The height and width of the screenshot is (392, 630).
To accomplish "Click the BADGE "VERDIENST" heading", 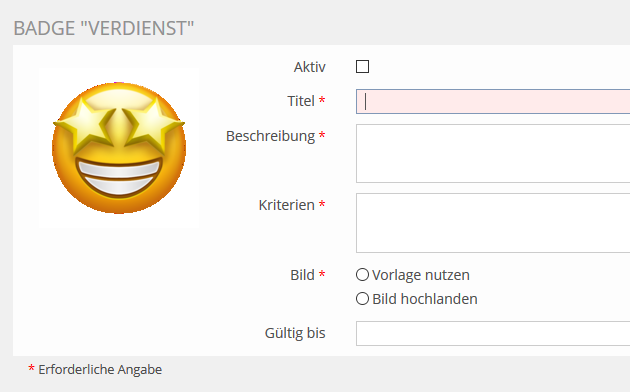I will [x=104, y=29].
